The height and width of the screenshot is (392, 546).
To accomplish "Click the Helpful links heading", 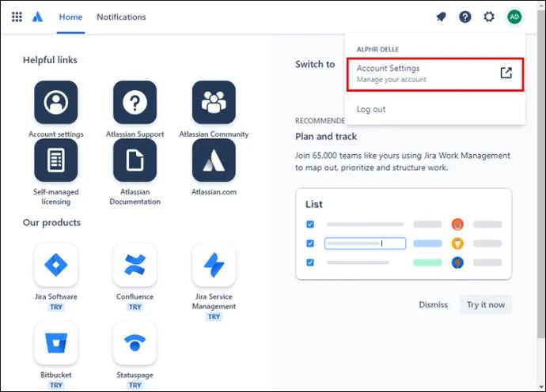I will 50,60.
